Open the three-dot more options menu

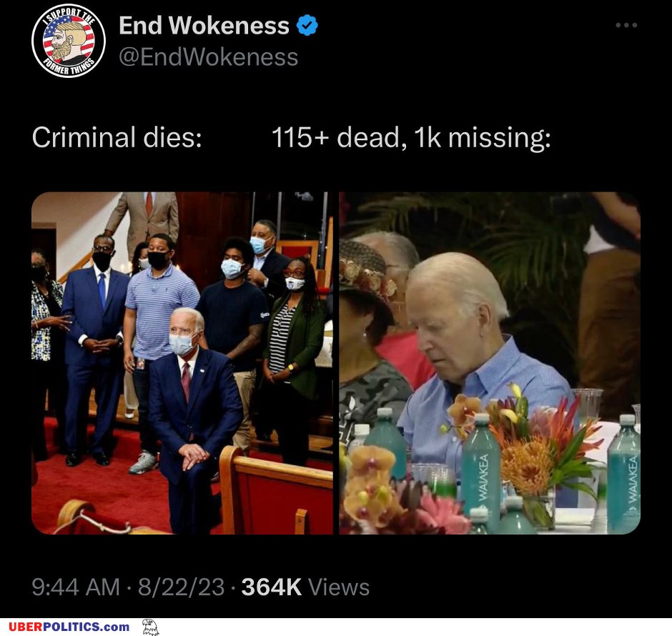pos(626,25)
